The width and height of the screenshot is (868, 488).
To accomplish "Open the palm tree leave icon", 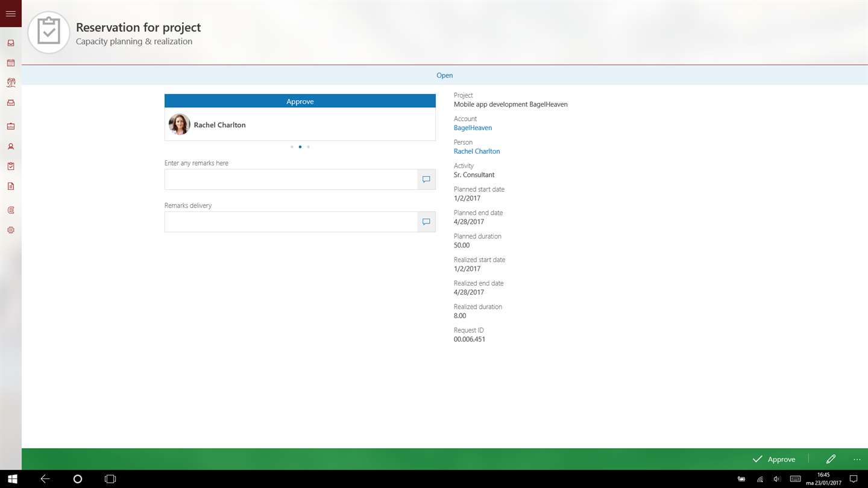I will [11, 83].
